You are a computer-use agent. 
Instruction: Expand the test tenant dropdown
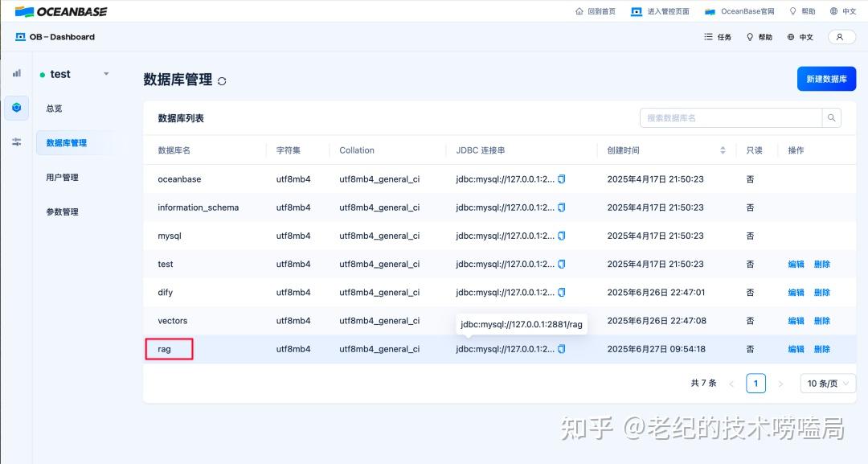tap(105, 73)
